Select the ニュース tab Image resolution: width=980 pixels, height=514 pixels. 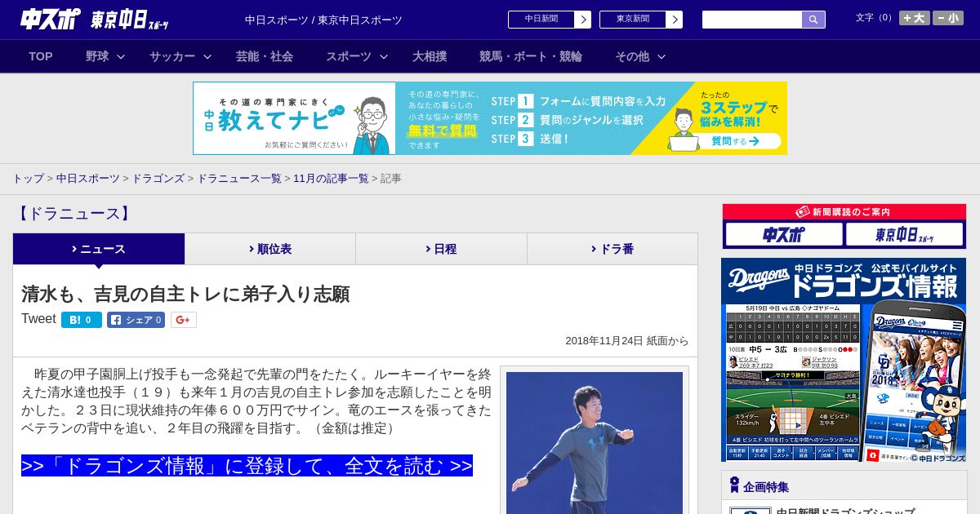[99, 249]
